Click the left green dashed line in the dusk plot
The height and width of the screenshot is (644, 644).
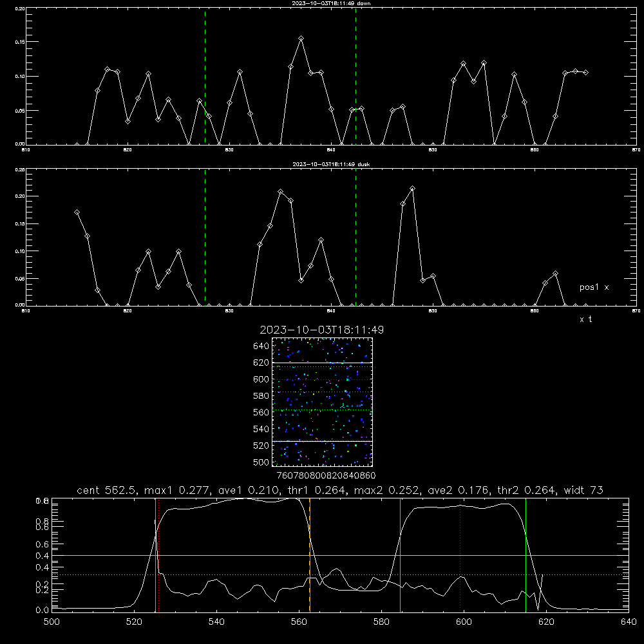205,237
